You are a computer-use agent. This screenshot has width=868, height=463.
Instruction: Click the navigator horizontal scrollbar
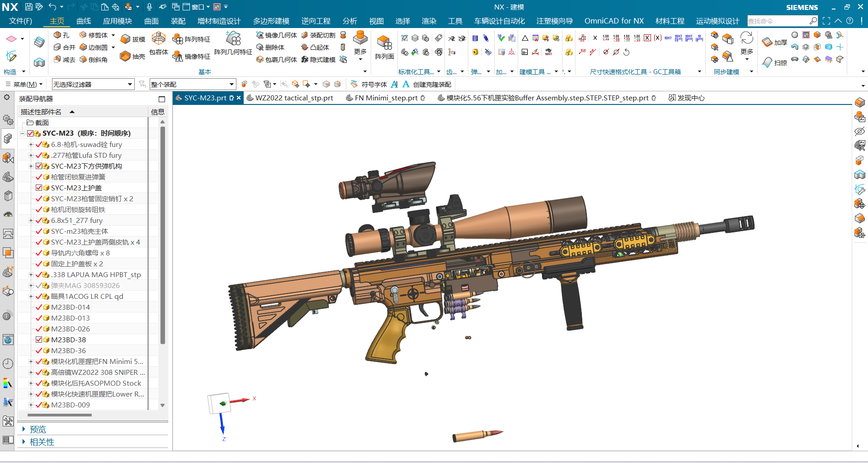coord(59,415)
